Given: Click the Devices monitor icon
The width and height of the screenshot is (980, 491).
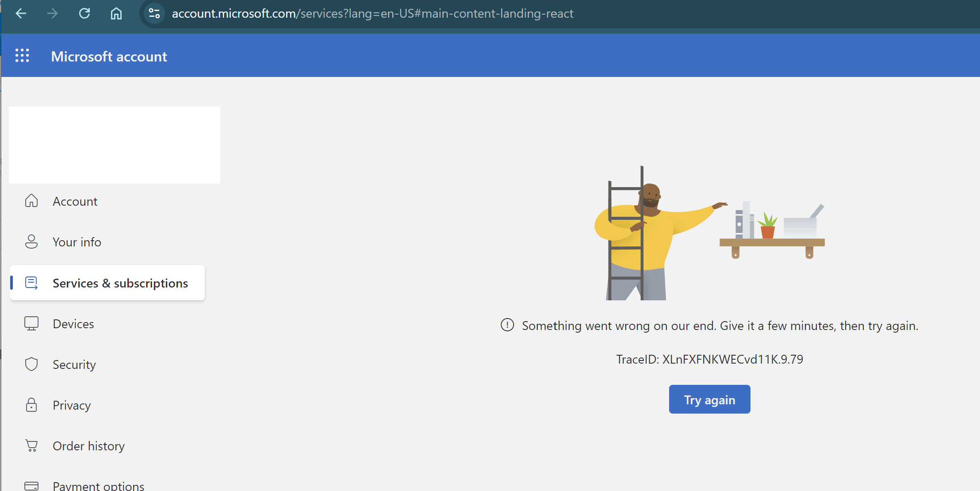Looking at the screenshot, I should pyautogui.click(x=31, y=323).
